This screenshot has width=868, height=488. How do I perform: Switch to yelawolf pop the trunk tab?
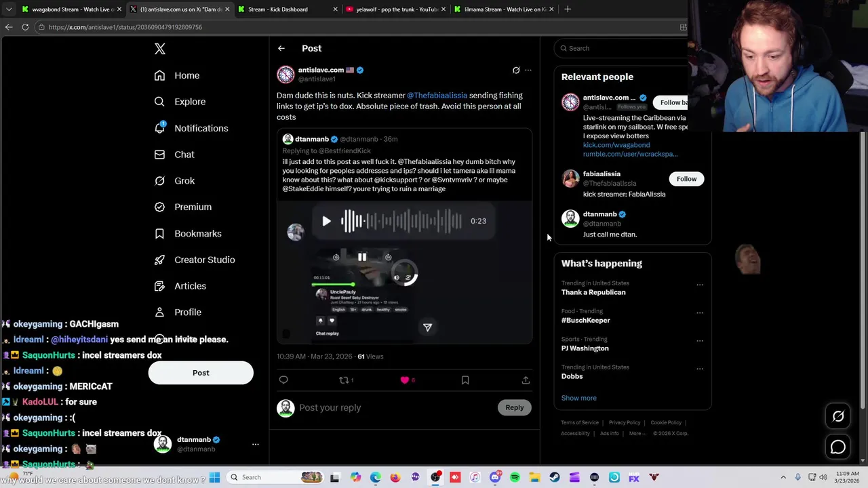pos(397,9)
